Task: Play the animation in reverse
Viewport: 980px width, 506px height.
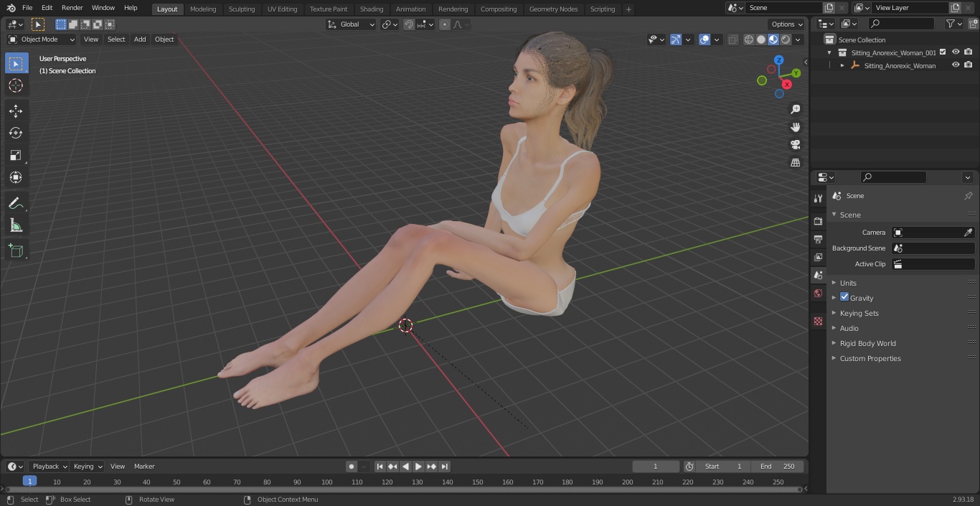Action: (x=405, y=467)
